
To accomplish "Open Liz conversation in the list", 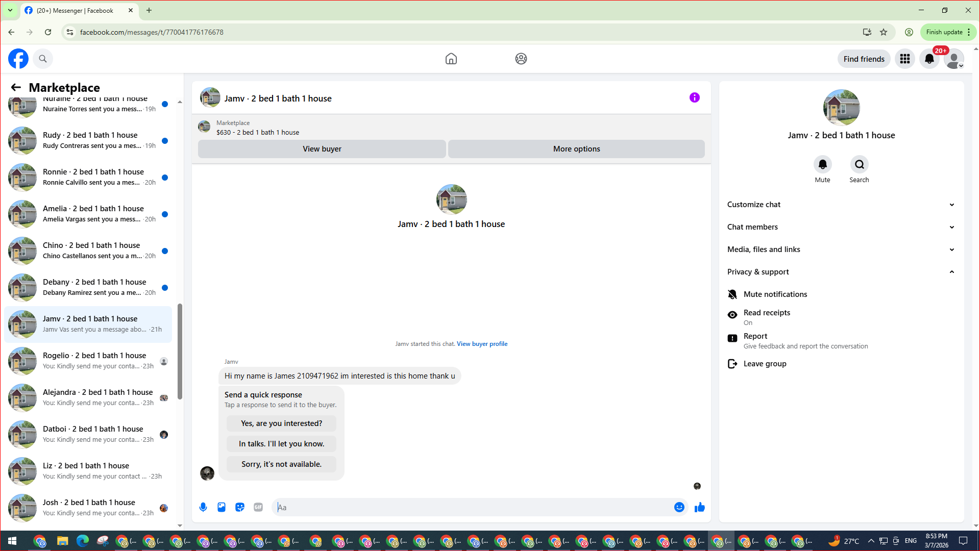I will (88, 471).
